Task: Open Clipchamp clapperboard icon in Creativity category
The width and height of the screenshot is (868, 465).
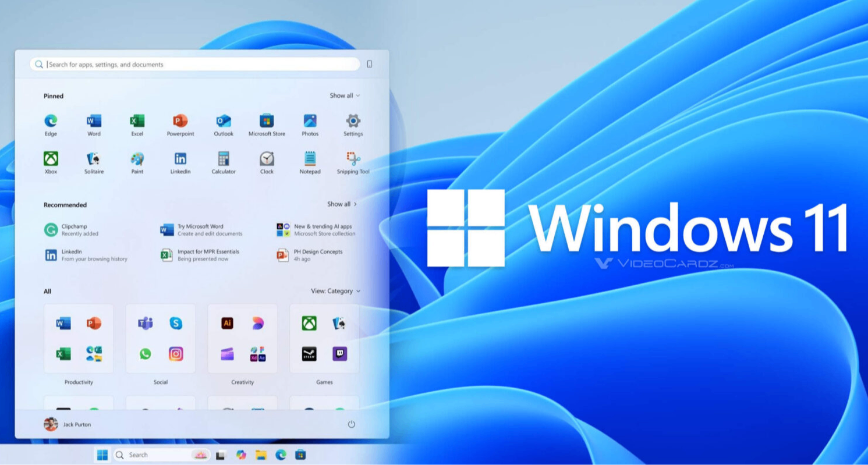Action: (227, 354)
